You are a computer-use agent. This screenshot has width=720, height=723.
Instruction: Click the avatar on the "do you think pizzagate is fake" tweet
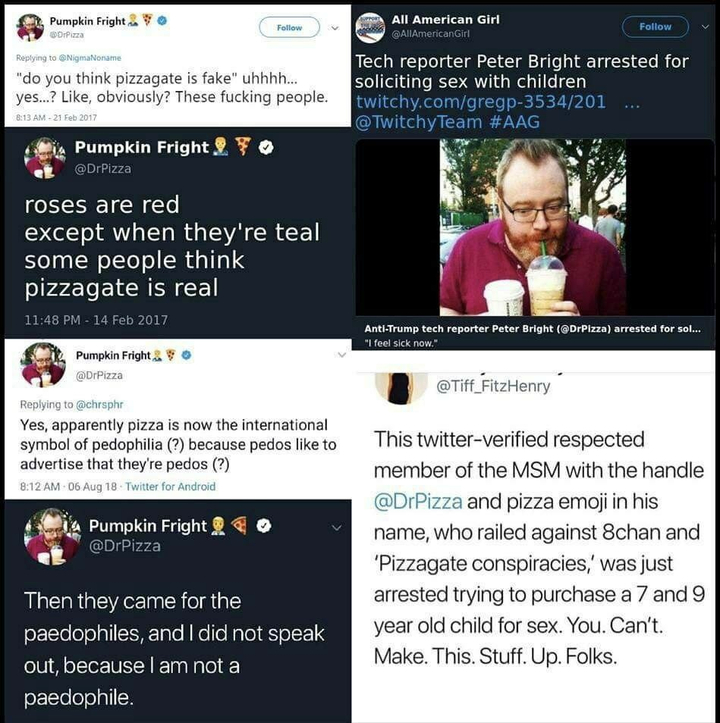point(30,27)
